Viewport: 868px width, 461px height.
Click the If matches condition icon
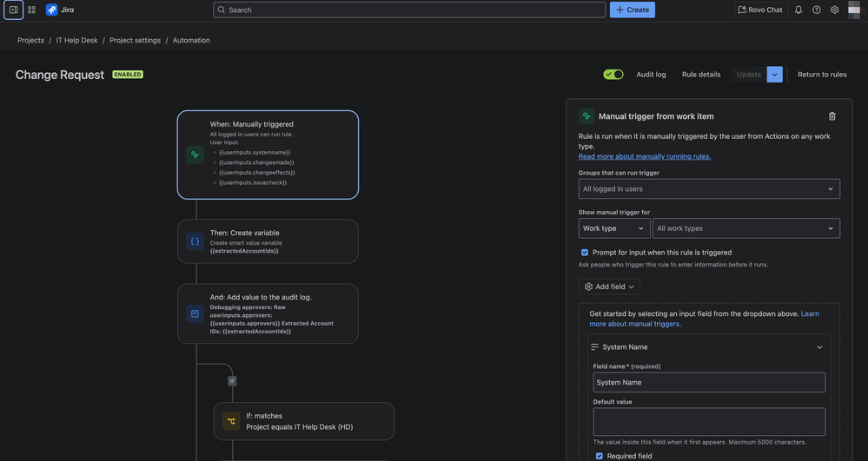[x=231, y=421]
